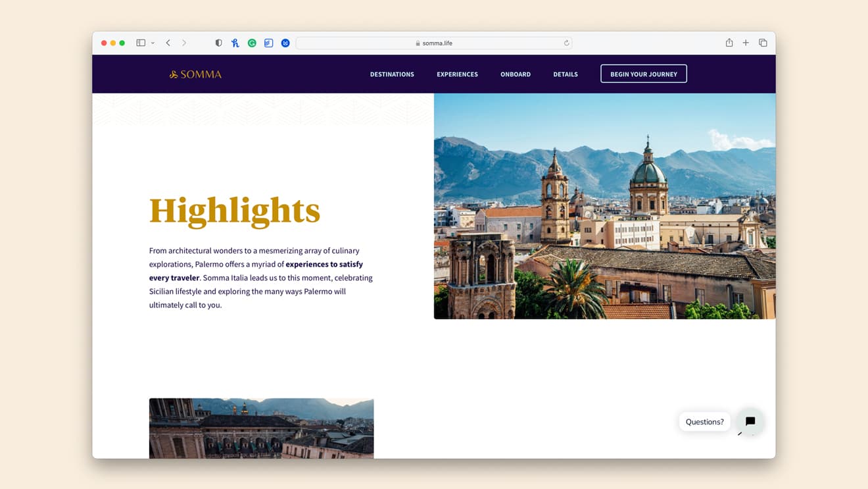This screenshot has height=489, width=868.
Task: Open the Honey extension icon
Action: (x=235, y=43)
